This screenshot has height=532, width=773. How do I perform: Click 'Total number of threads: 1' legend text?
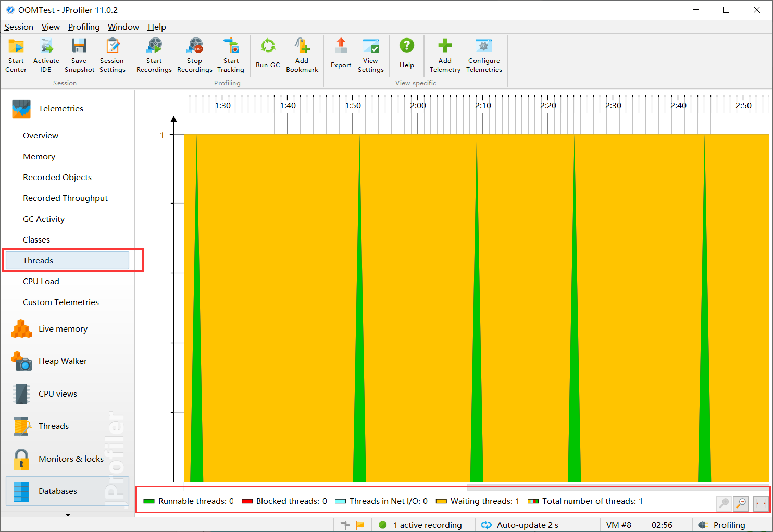[x=593, y=501]
